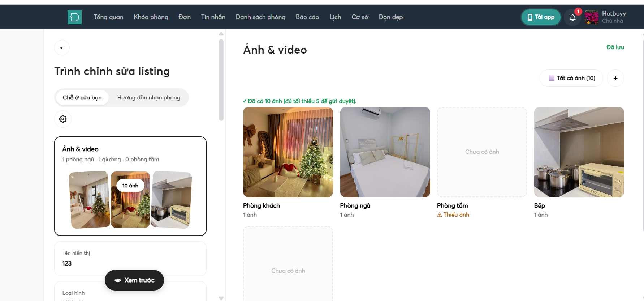Select the Ảnh & video sidebar card
The height and width of the screenshot is (301, 644).
pyautogui.click(x=130, y=186)
